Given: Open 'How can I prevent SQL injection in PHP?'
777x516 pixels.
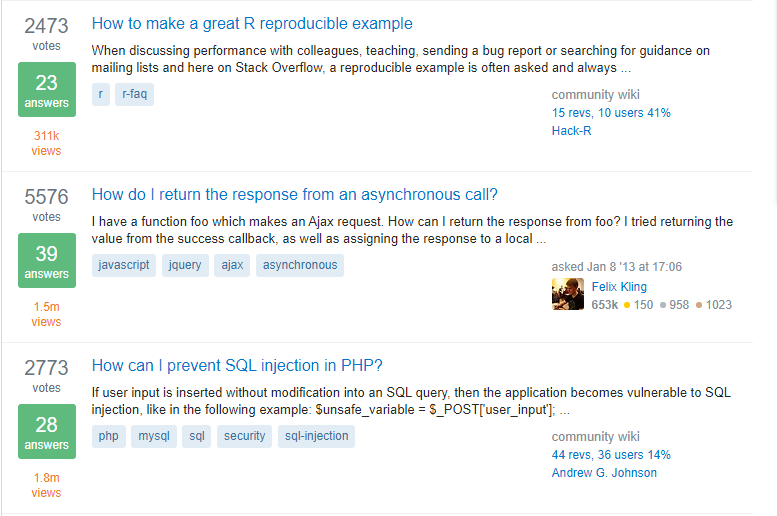Looking at the screenshot, I should point(237,365).
